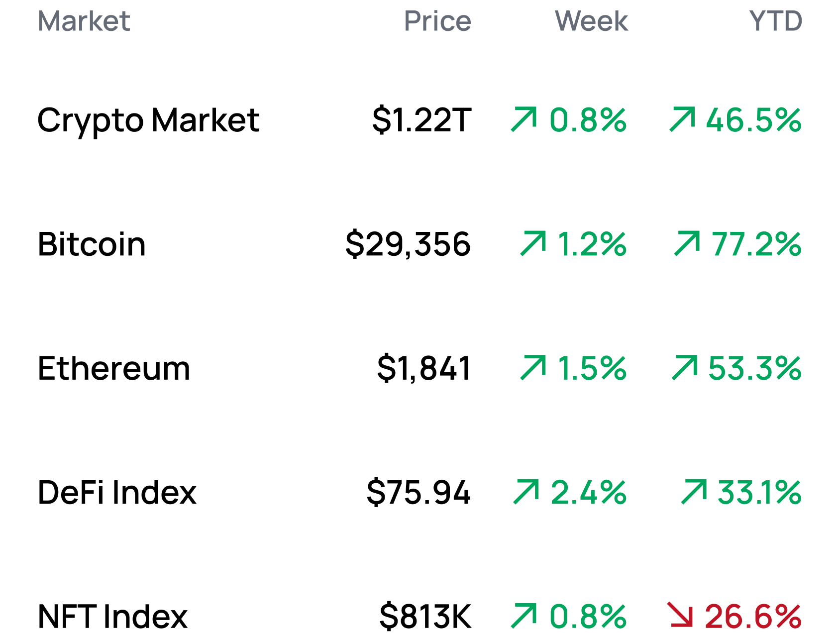Select the Ethereum market name

pyautogui.click(x=114, y=368)
